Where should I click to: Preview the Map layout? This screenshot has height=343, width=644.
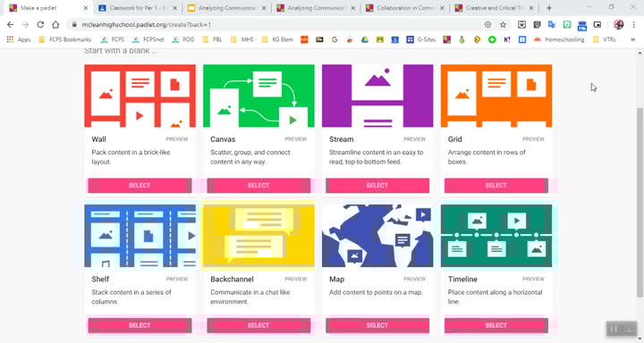click(x=414, y=279)
